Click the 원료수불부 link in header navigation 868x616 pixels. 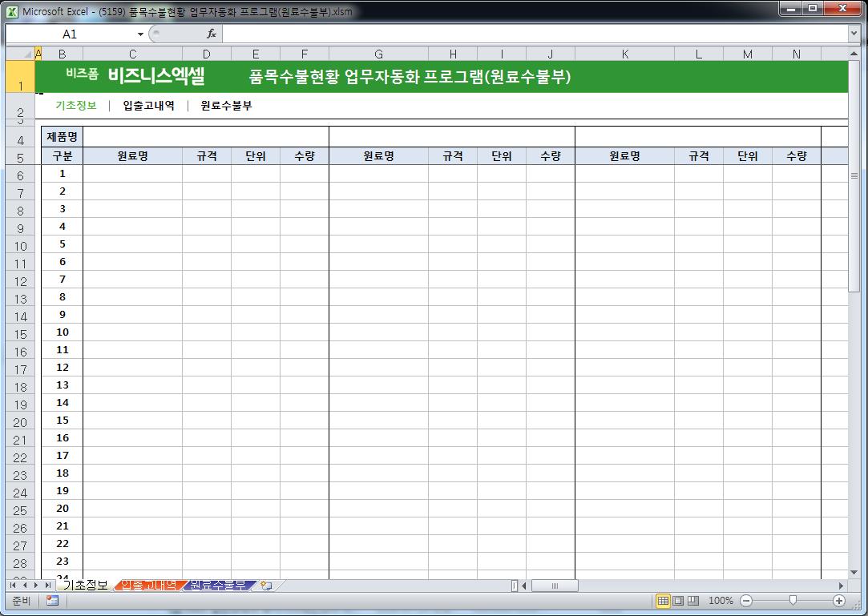coord(226,105)
